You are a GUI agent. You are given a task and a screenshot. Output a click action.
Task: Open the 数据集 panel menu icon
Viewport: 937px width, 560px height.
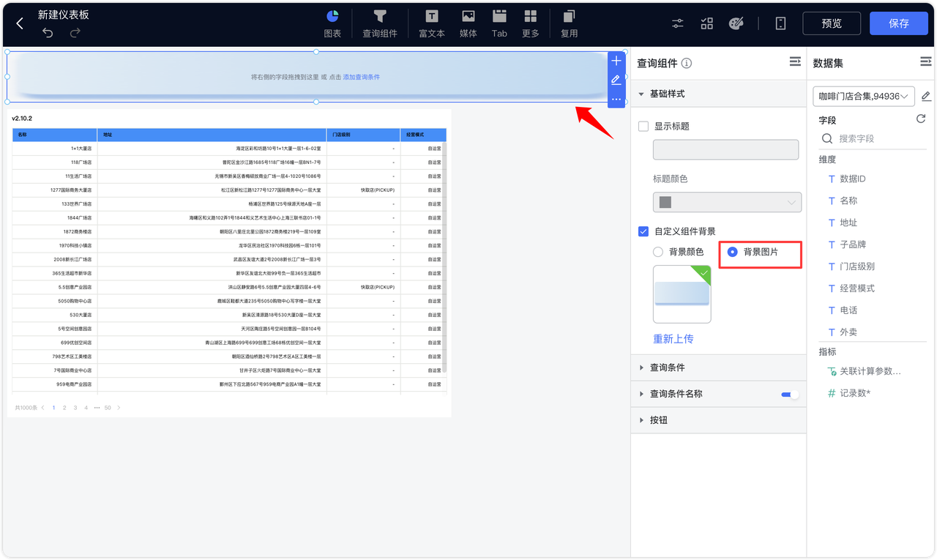click(x=926, y=62)
